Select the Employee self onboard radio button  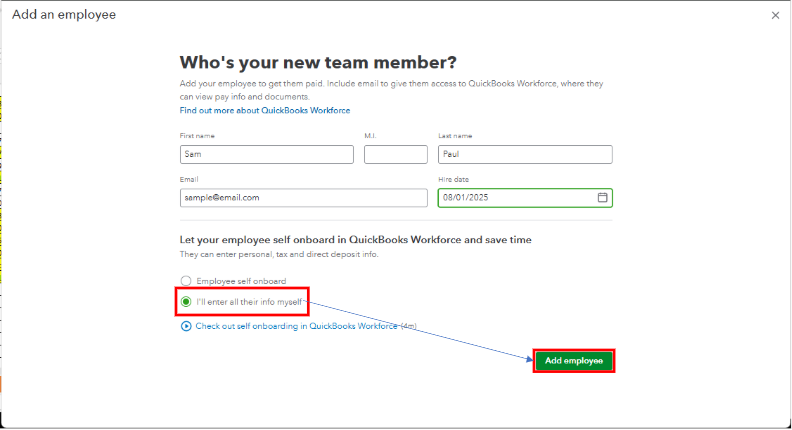coord(186,281)
